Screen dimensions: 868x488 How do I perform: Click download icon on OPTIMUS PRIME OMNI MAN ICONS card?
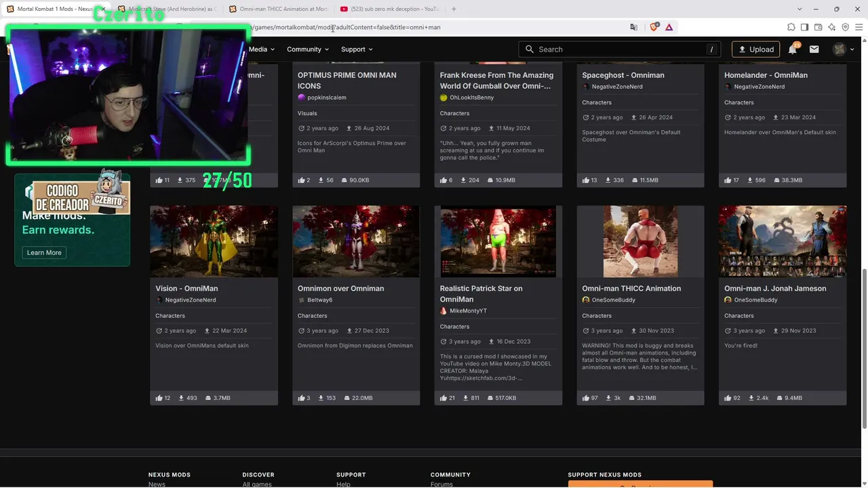pyautogui.click(x=321, y=180)
